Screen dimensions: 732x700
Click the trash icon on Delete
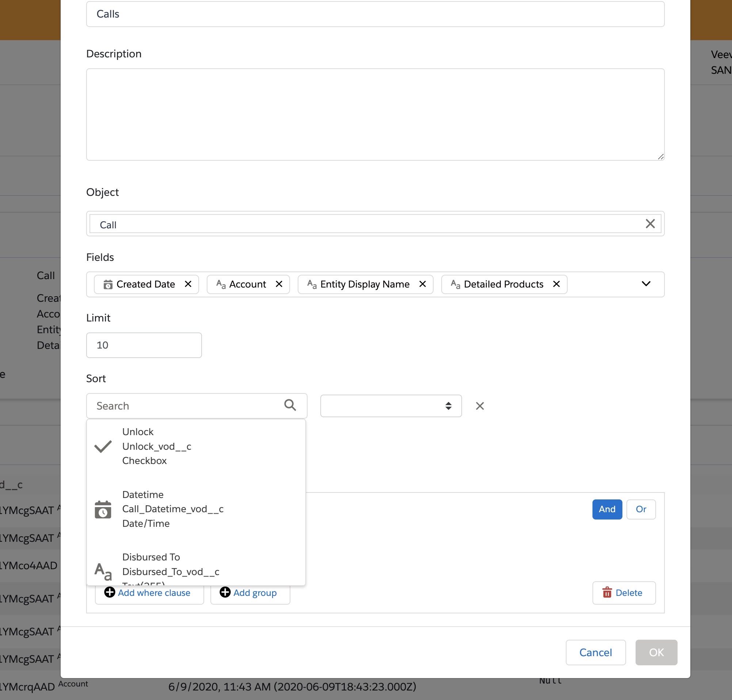click(x=607, y=593)
